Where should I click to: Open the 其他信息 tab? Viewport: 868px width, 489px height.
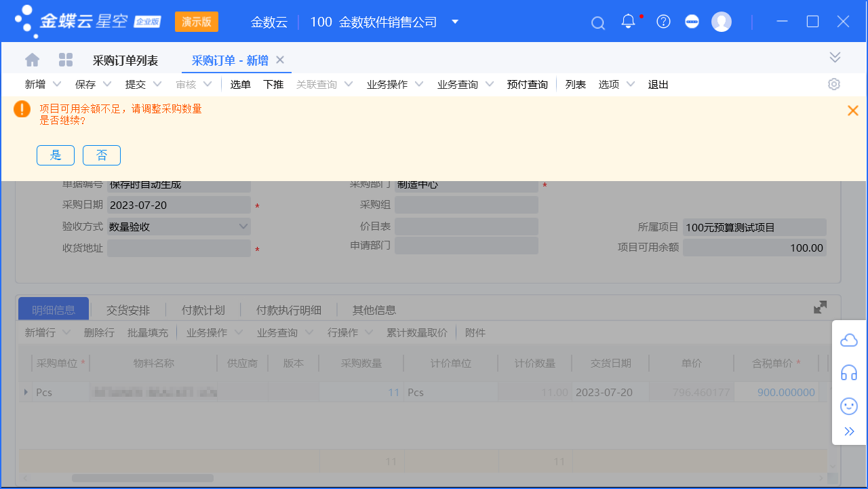point(374,310)
